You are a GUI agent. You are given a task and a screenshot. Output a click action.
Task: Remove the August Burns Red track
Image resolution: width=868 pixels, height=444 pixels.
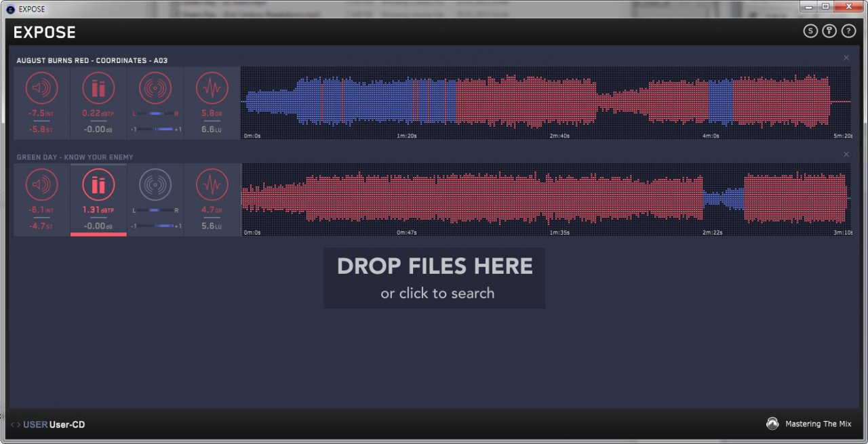click(846, 58)
